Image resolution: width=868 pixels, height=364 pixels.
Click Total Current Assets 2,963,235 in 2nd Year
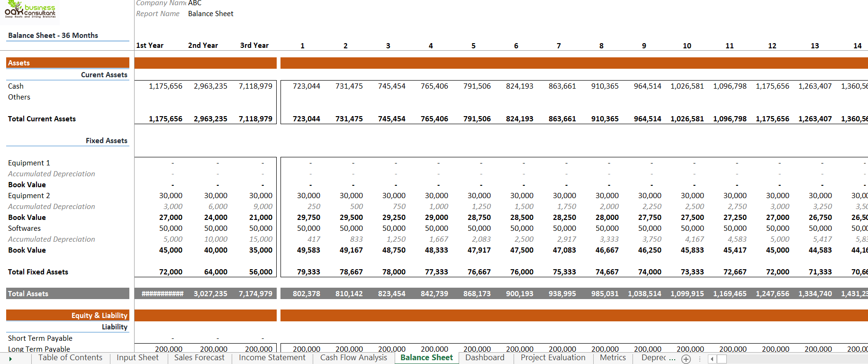tap(210, 119)
